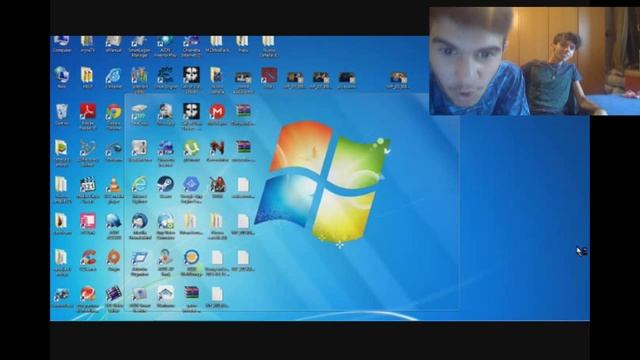Select the lone image file right of the icon rows

click(398, 80)
